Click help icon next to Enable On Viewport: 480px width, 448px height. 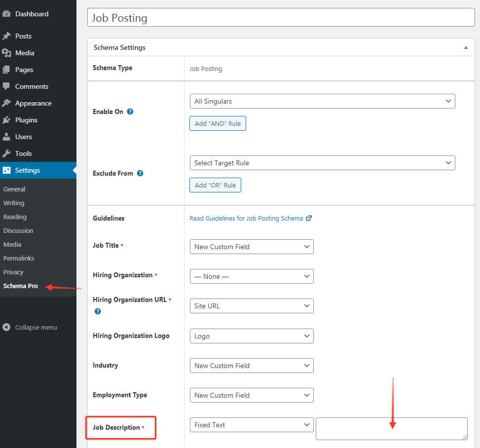(130, 112)
